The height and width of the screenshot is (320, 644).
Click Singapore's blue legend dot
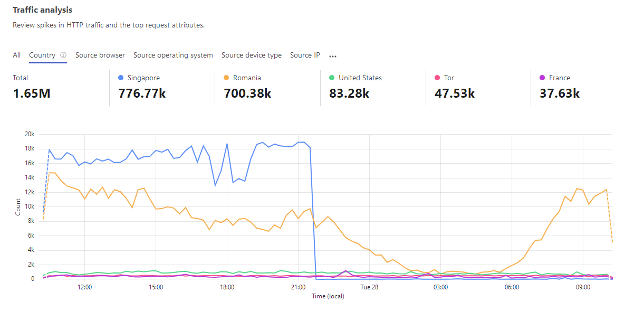[121, 78]
